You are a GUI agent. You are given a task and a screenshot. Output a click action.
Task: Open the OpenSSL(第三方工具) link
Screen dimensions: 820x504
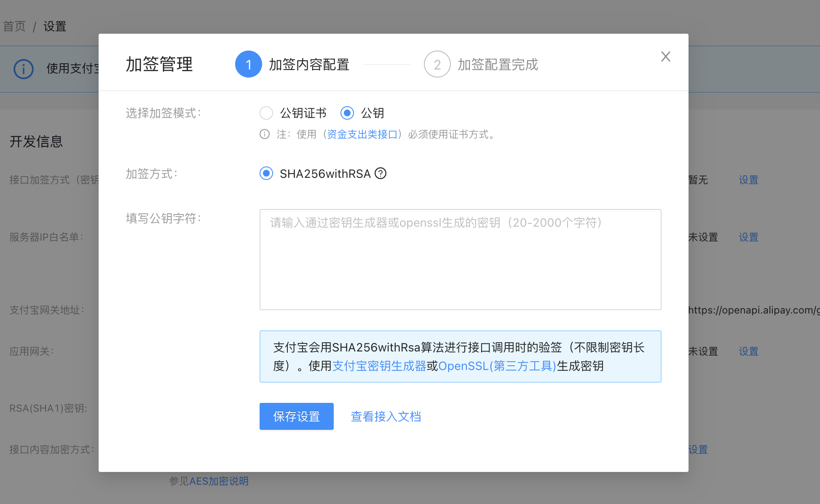(x=497, y=366)
